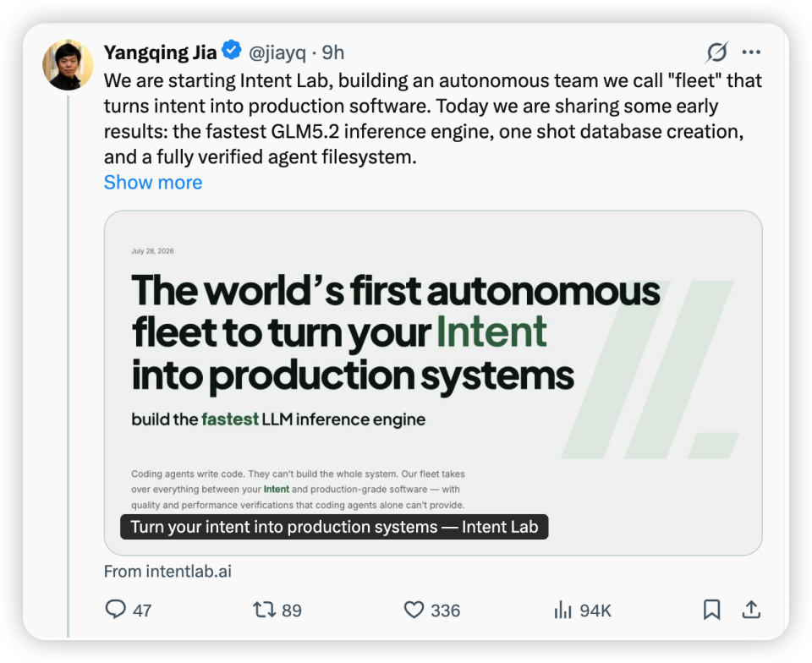Screen dimensions: 812x663
Task: Open the Intent Lab link preview card
Action: pos(433,383)
